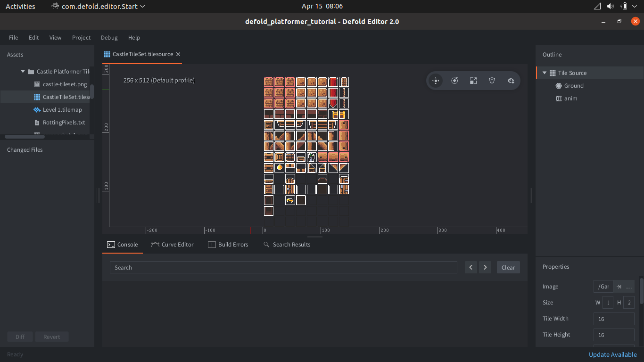Click the Assets panel vertical scrollbar
This screenshot has height=362, width=644.
[x=92, y=92]
